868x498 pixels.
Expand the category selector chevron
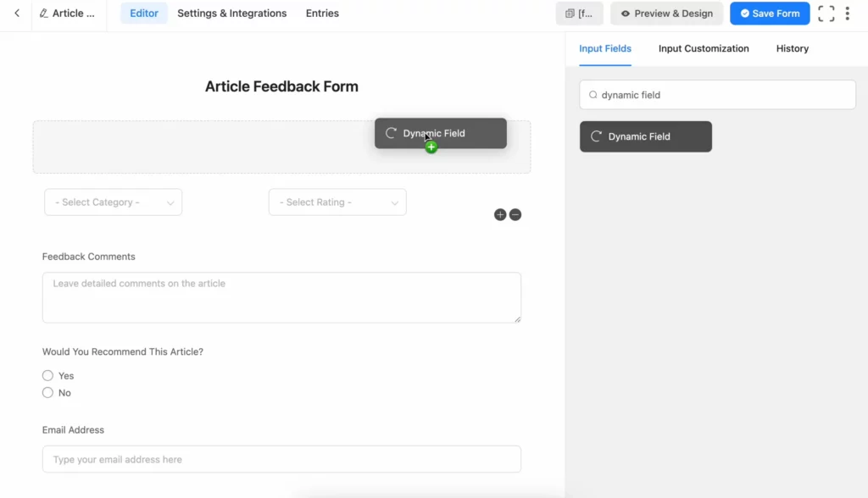[x=171, y=202]
